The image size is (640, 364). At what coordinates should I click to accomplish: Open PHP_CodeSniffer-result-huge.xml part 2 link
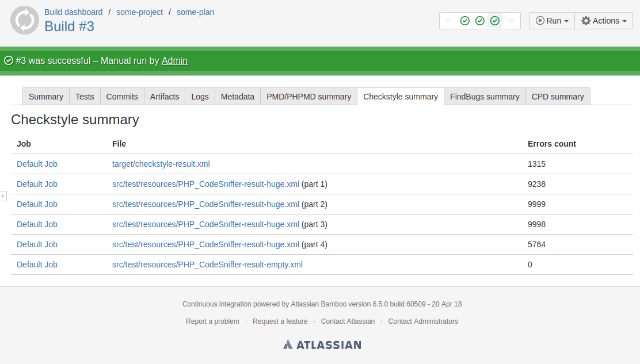click(205, 204)
